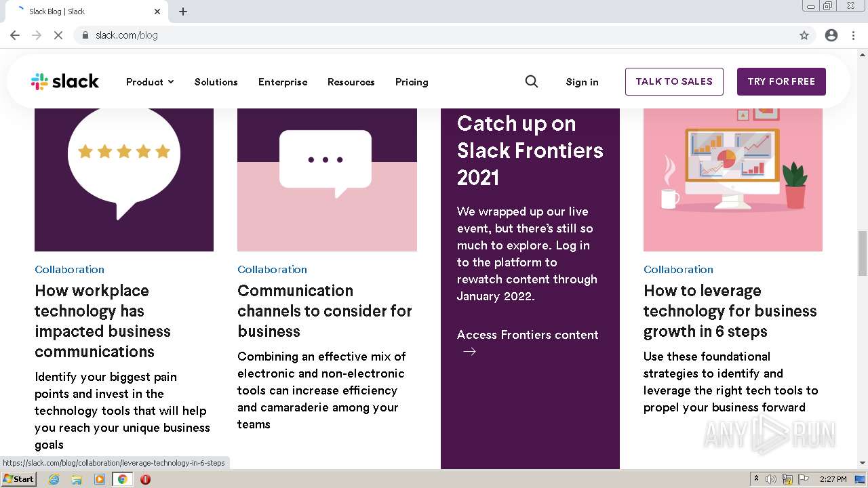Click the Catch up on Slack Frontiers 2021 heading
This screenshot has width=868, height=488.
[x=530, y=150]
